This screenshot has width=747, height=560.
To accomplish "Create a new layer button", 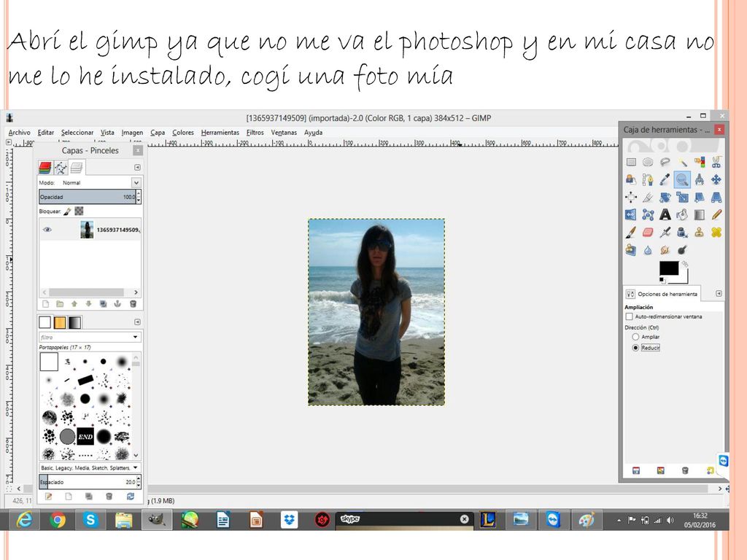I will (x=46, y=304).
